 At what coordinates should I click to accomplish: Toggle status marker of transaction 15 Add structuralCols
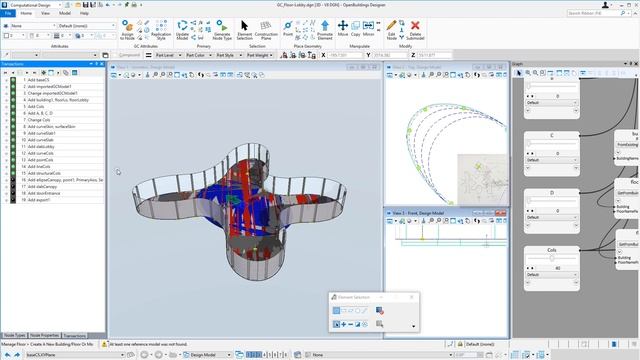[x=13, y=173]
